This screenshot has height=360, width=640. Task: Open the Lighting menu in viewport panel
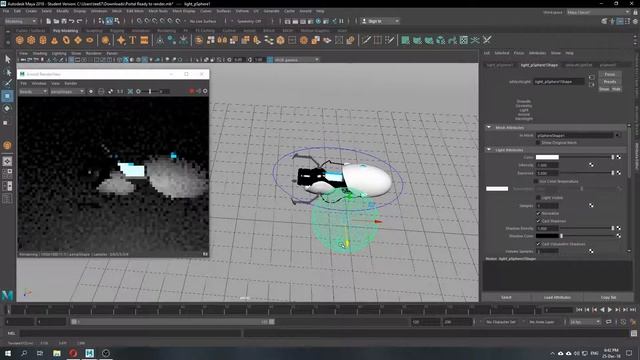pyautogui.click(x=59, y=53)
